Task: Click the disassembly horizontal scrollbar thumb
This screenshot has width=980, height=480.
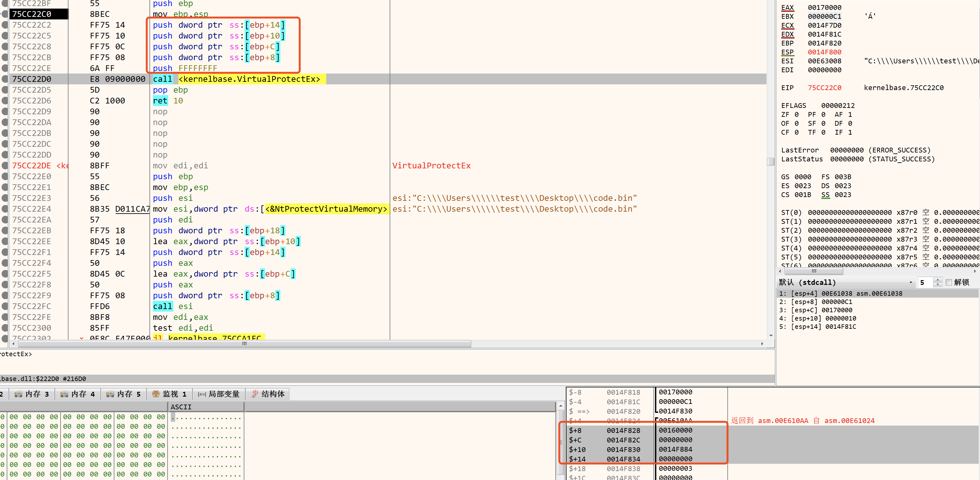Action: pos(245,344)
